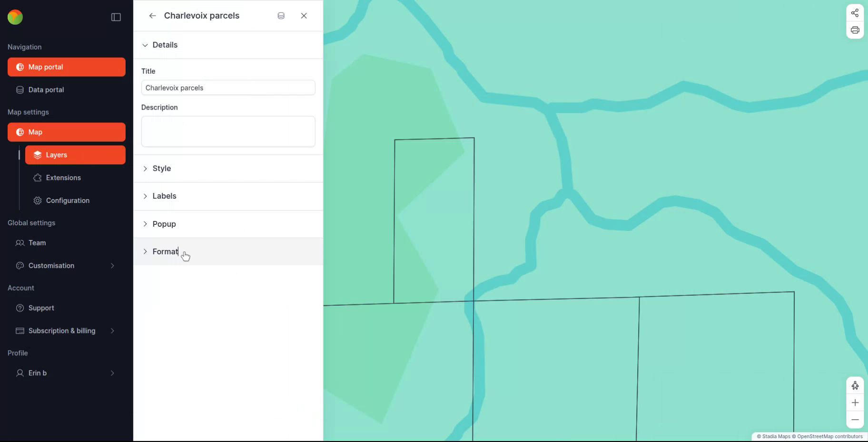
Task: Open the Customisation settings
Action: (x=51, y=265)
